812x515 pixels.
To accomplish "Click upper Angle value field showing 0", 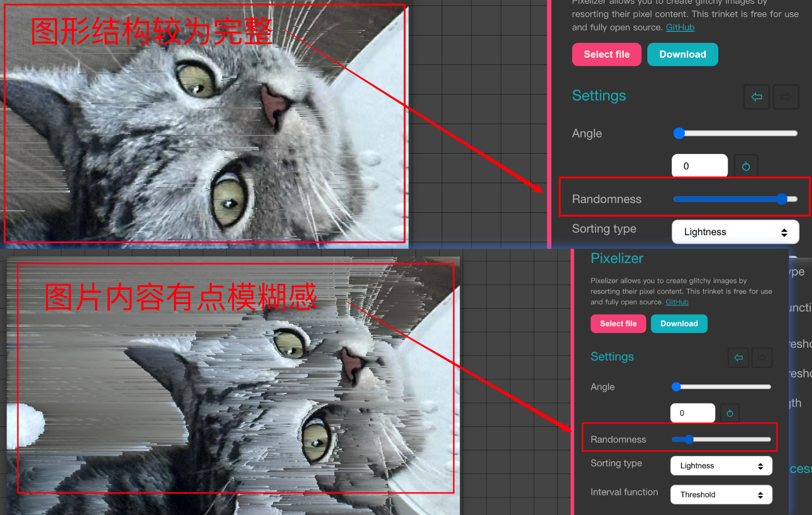I will (699, 166).
